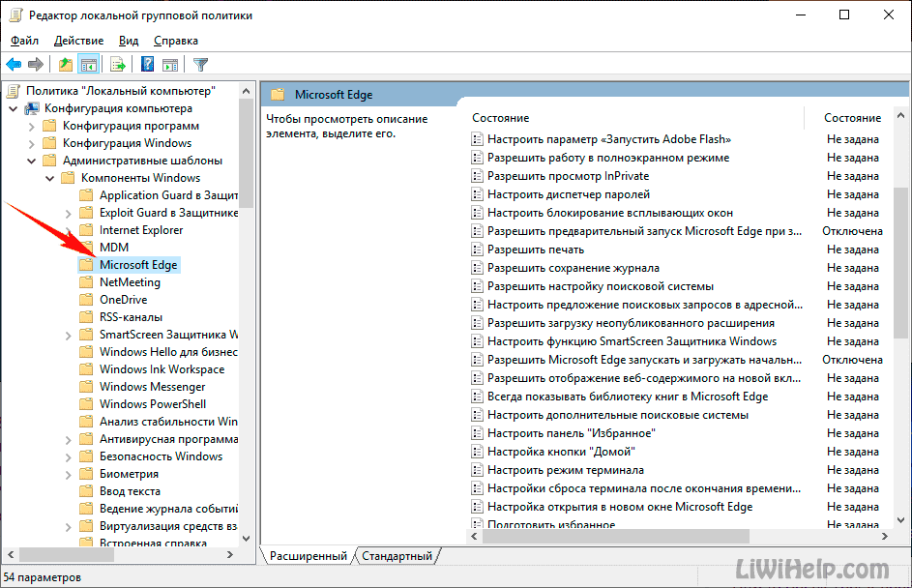Click the icon beside «Настроить диспетчер паролей»

click(x=477, y=194)
